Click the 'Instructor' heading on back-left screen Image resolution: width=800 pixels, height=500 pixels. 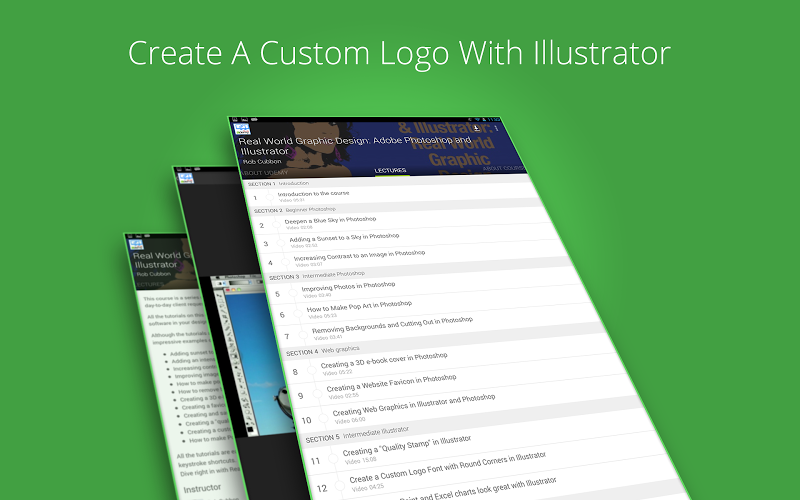point(202,489)
